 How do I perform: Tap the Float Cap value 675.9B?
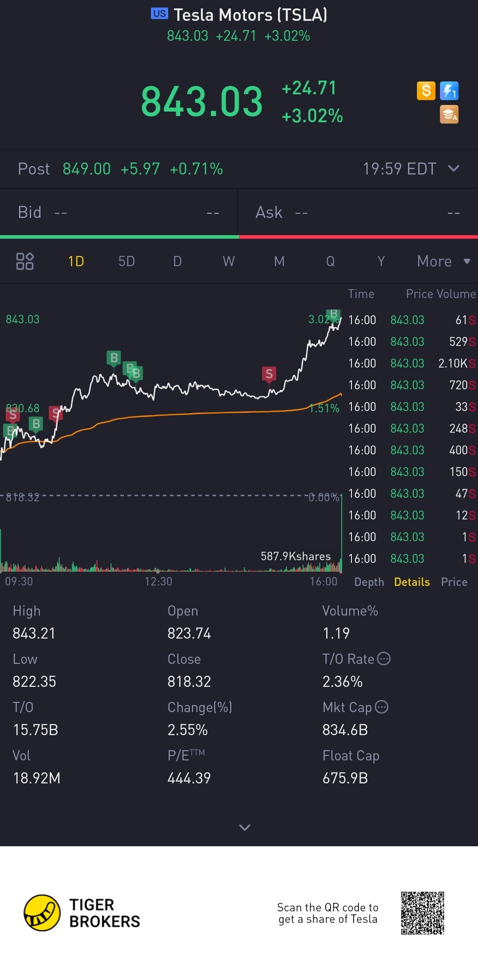345,778
